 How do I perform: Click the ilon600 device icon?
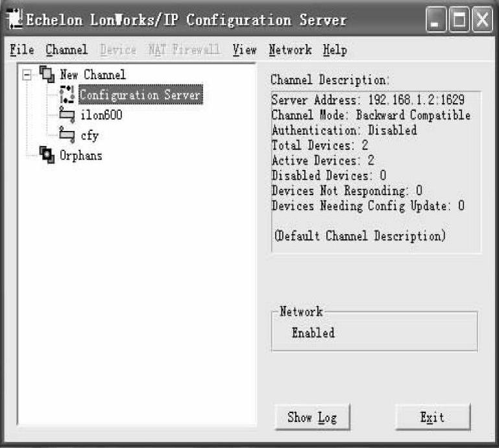tap(67, 115)
